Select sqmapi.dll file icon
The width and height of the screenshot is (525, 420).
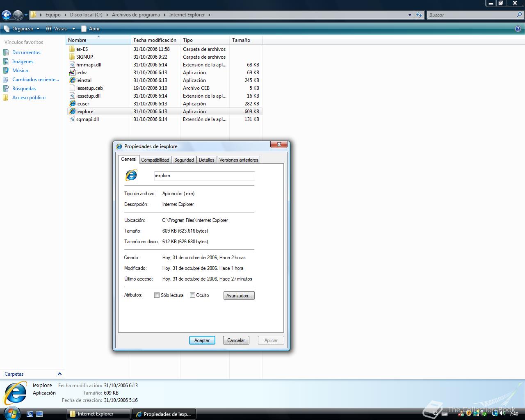click(x=72, y=119)
